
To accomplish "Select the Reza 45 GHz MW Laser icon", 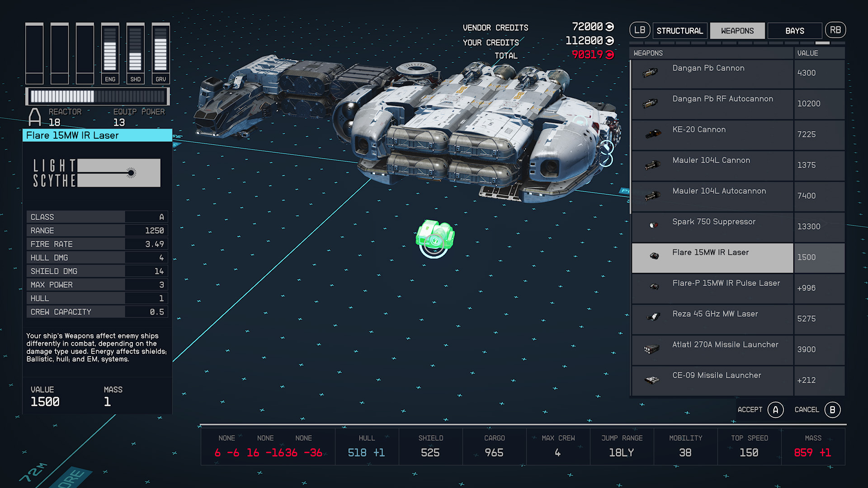I will point(653,317).
